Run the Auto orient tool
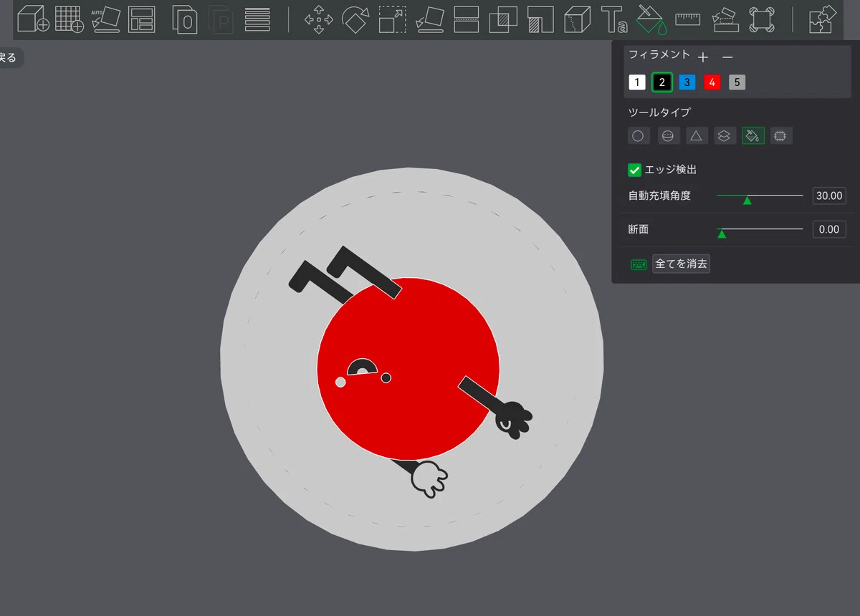The width and height of the screenshot is (860, 616). [106, 19]
